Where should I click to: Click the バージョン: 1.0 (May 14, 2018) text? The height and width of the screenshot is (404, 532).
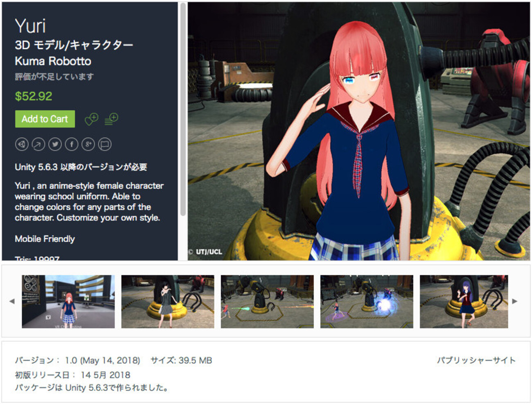(x=78, y=361)
